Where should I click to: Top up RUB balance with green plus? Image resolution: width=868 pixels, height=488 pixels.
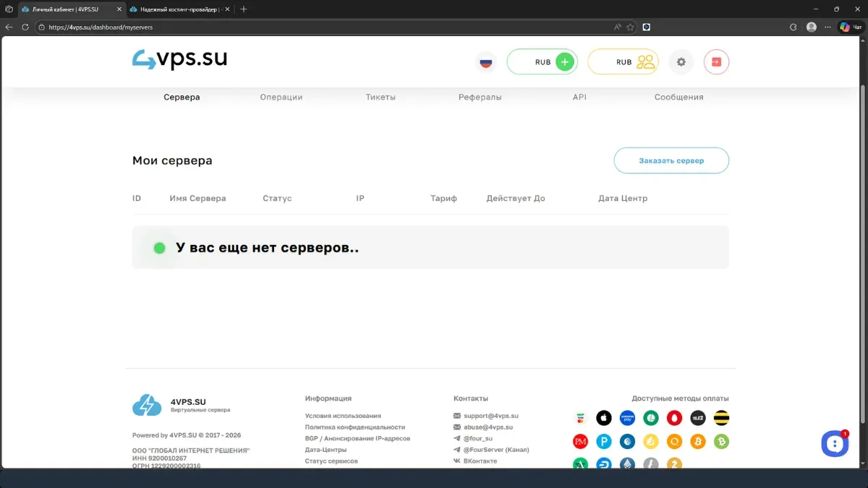click(566, 61)
